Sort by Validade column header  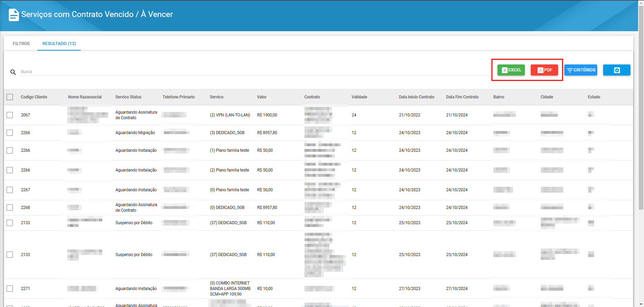point(359,97)
